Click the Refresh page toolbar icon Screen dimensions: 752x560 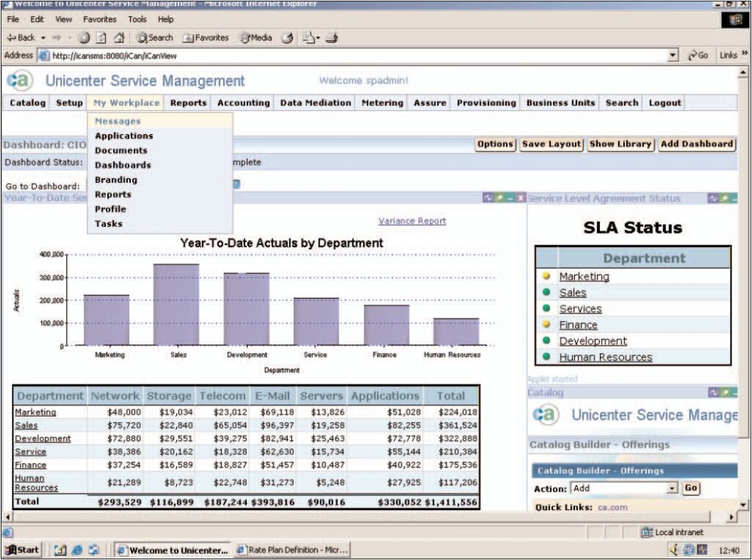tap(101, 37)
